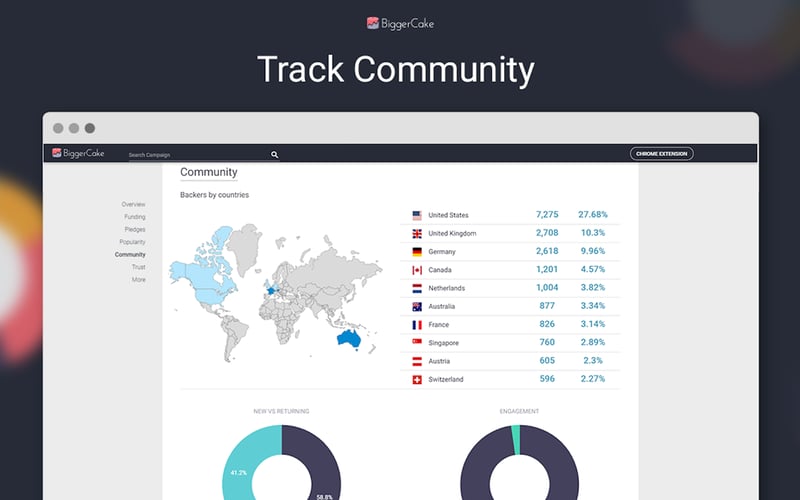
Task: Click the Australia count 877
Action: pos(547,306)
